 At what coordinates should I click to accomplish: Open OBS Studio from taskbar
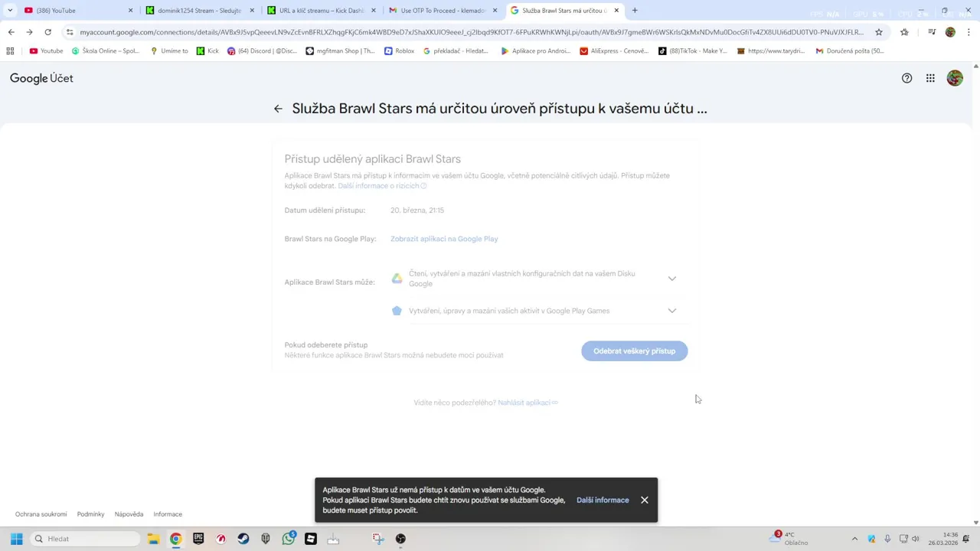(400, 539)
